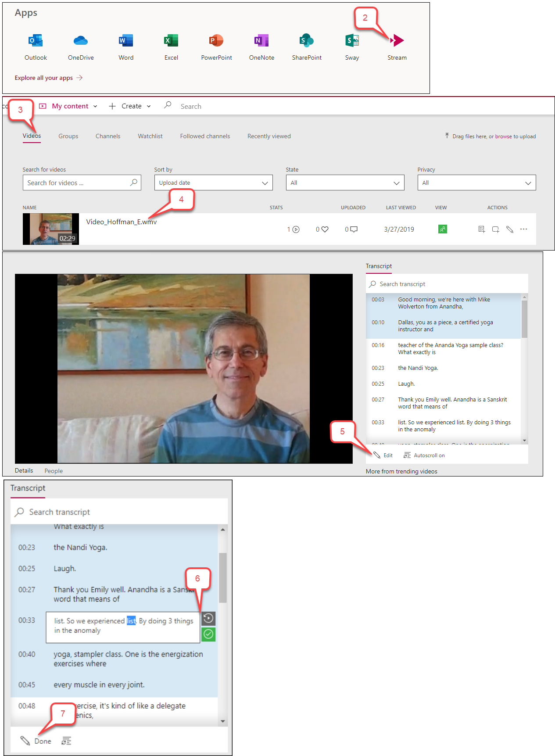The image size is (555, 756).
Task: Switch to the Videos tab
Action: pyautogui.click(x=32, y=136)
